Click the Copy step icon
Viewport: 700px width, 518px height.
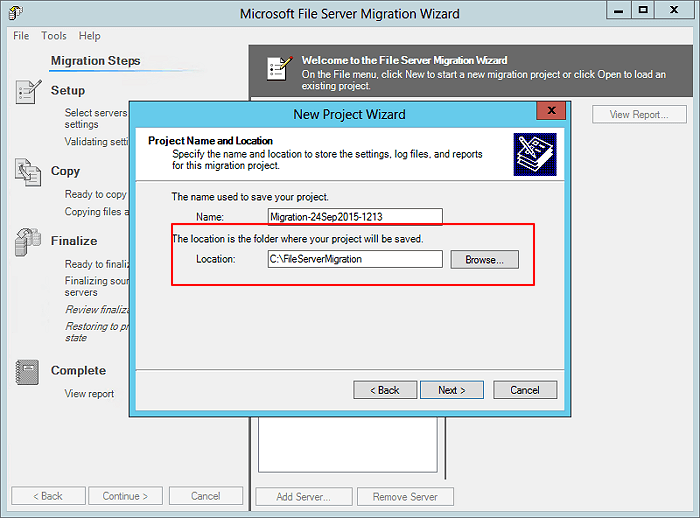(x=28, y=172)
